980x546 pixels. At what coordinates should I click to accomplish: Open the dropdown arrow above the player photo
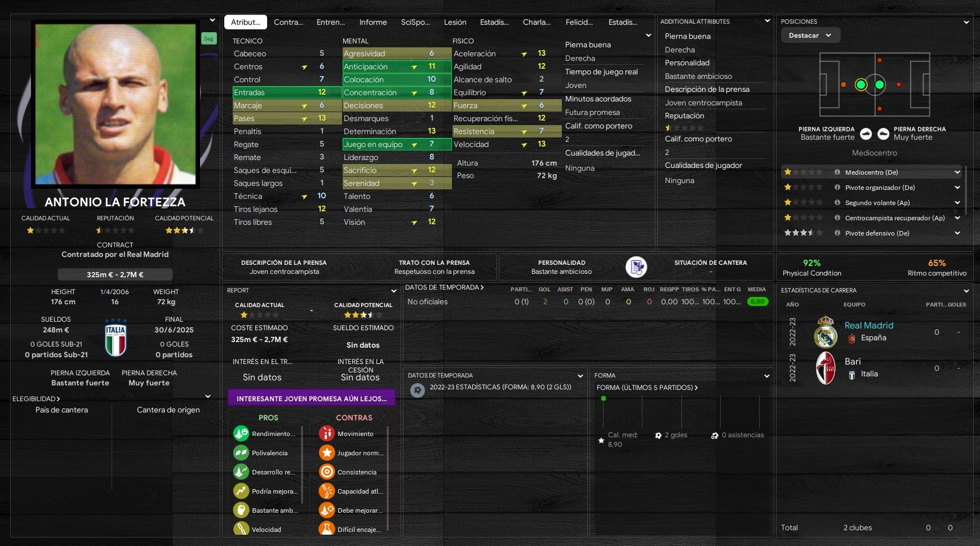tap(212, 20)
